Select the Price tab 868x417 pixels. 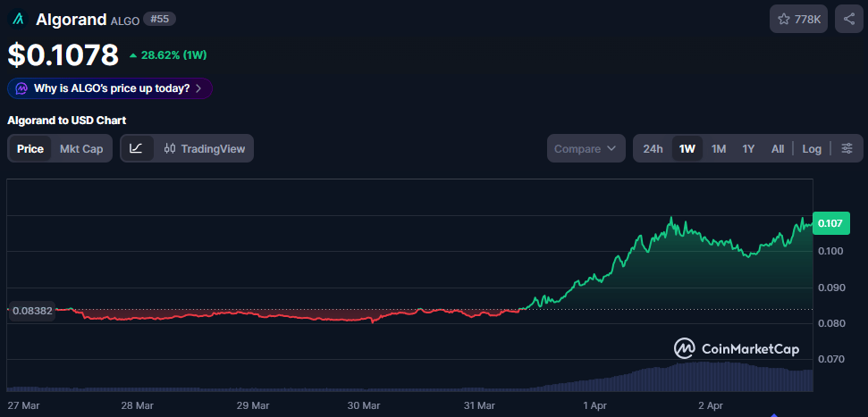(x=30, y=149)
